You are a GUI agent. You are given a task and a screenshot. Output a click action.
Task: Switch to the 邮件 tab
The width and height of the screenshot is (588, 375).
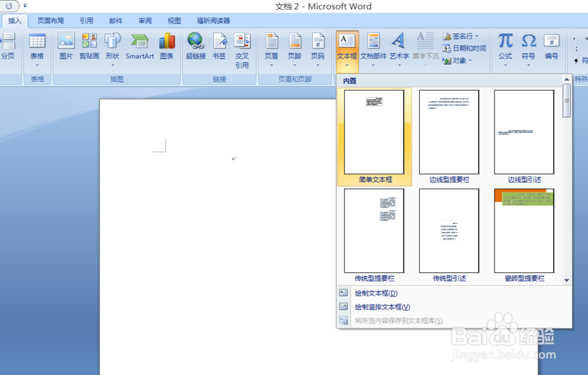[115, 21]
